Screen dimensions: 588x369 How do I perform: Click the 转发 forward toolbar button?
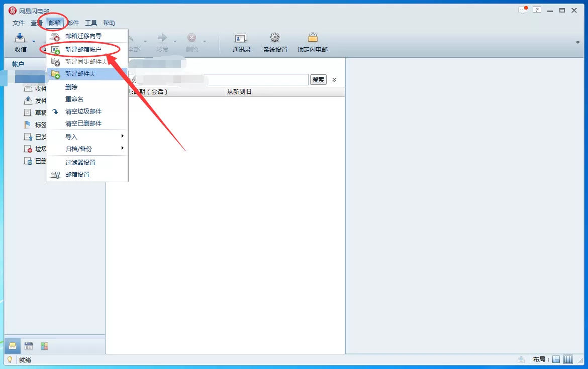(x=162, y=43)
